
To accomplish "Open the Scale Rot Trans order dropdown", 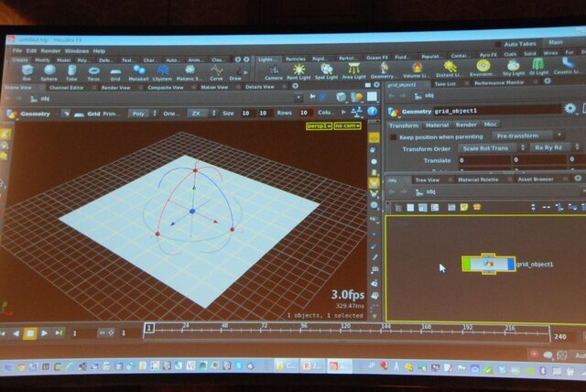I will pyautogui.click(x=493, y=148).
